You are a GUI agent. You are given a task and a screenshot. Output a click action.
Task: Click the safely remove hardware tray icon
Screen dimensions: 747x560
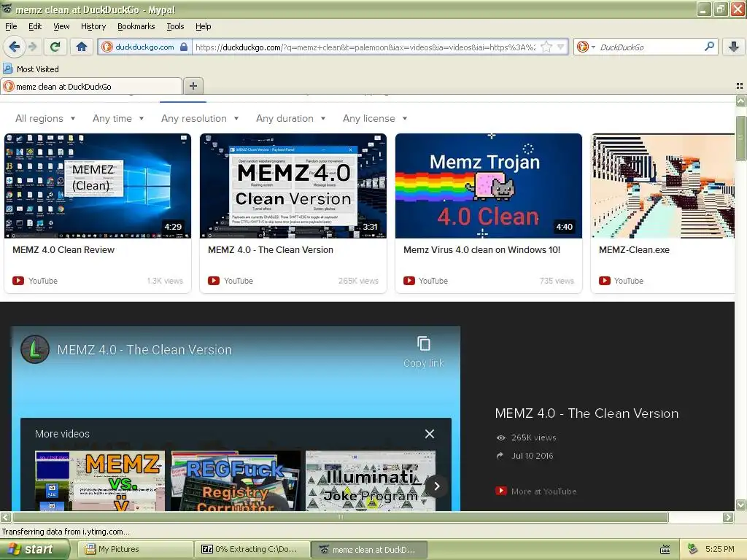click(693, 549)
